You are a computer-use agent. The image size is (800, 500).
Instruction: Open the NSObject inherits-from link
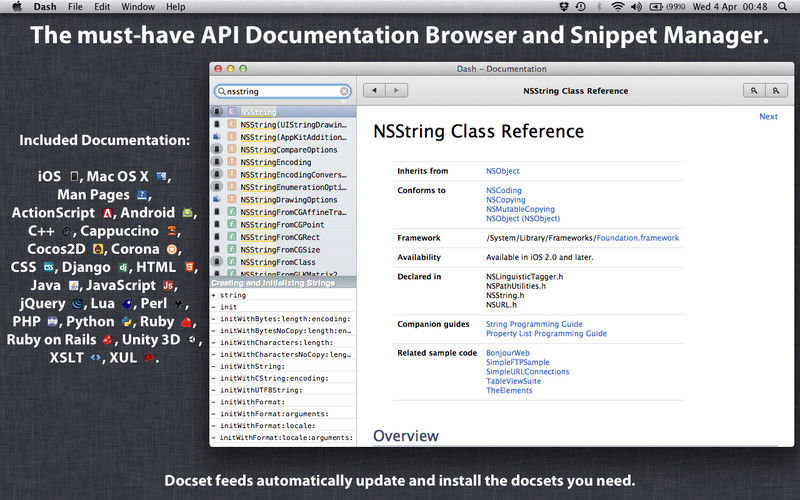coord(503,171)
